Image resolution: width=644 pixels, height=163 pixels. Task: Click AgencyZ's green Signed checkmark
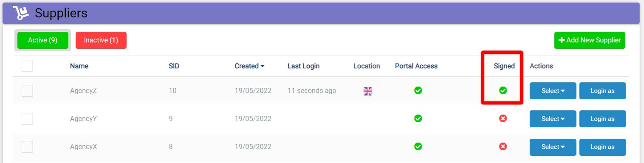503,90
